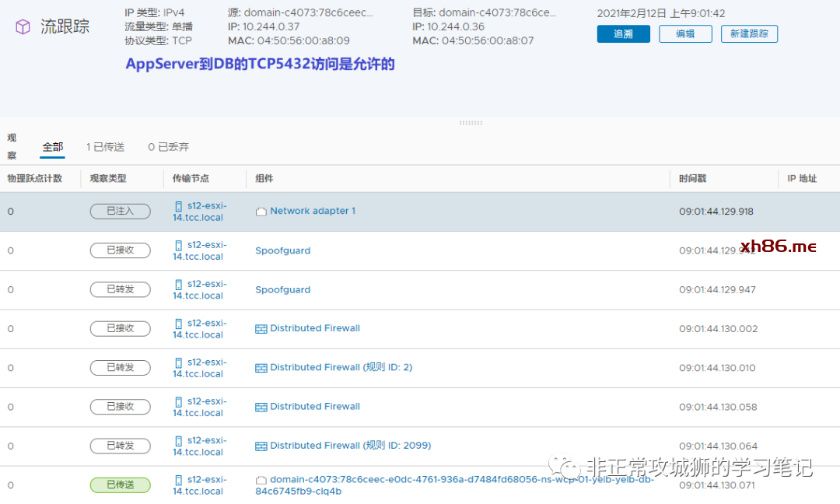Grab the dotted panel resize handle

point(471,123)
